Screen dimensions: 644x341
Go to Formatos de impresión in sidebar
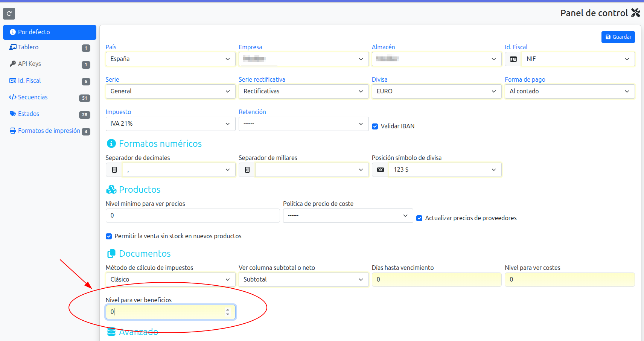tap(49, 131)
